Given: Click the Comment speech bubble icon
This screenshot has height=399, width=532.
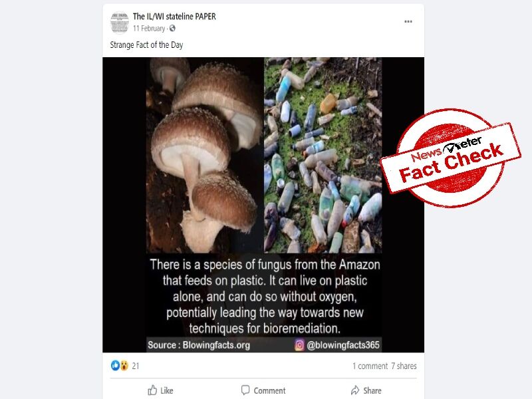Looking at the screenshot, I should (x=245, y=390).
